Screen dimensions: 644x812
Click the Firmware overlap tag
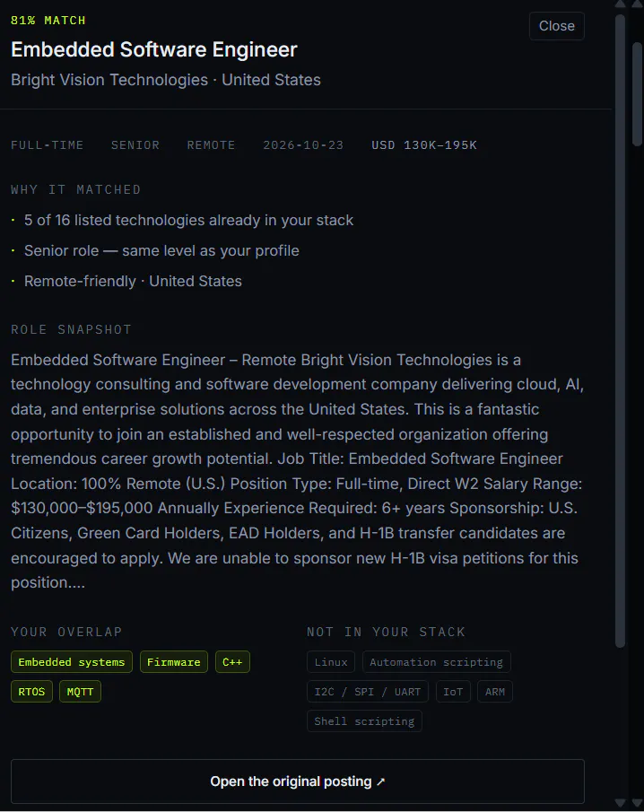(173, 662)
